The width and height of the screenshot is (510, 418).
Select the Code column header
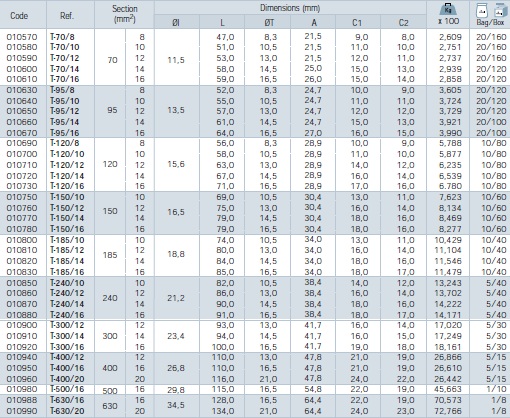pyautogui.click(x=19, y=16)
